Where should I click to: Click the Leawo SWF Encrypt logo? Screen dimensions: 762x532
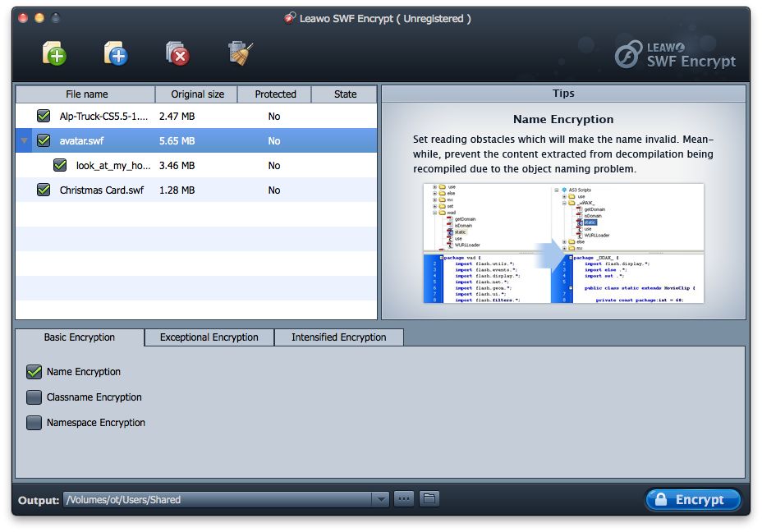point(675,55)
